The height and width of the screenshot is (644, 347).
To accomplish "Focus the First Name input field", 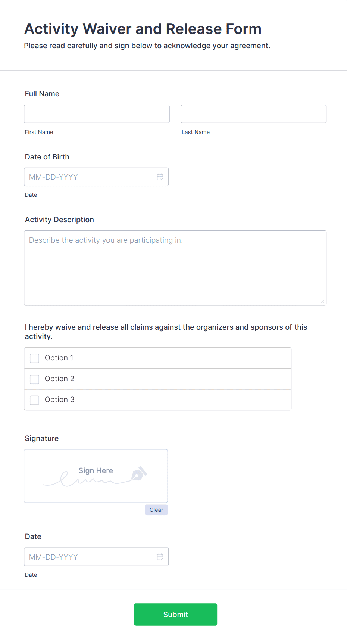I will [97, 114].
